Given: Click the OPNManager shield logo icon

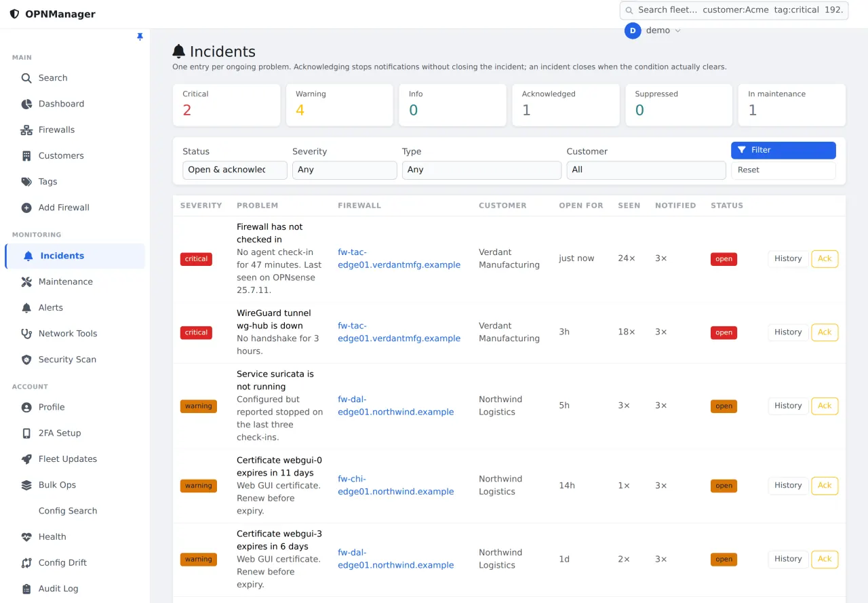Looking at the screenshot, I should click(x=15, y=14).
